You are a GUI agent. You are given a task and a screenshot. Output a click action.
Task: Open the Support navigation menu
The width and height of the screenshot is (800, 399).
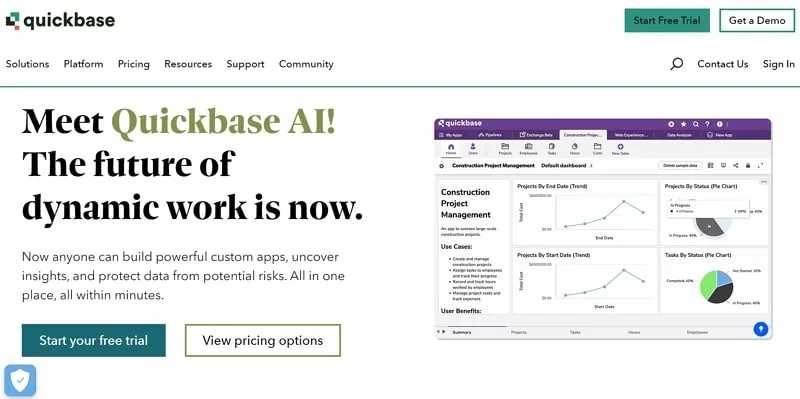(x=245, y=64)
